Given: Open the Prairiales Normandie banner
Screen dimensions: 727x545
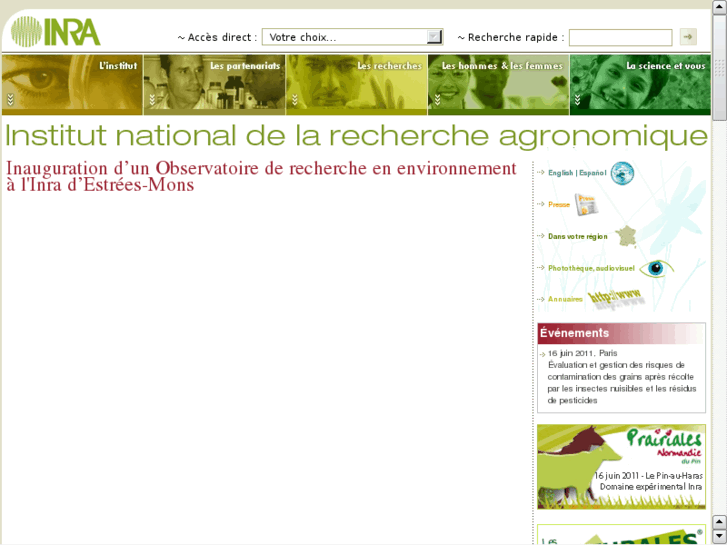Looking at the screenshot, I should [x=621, y=467].
